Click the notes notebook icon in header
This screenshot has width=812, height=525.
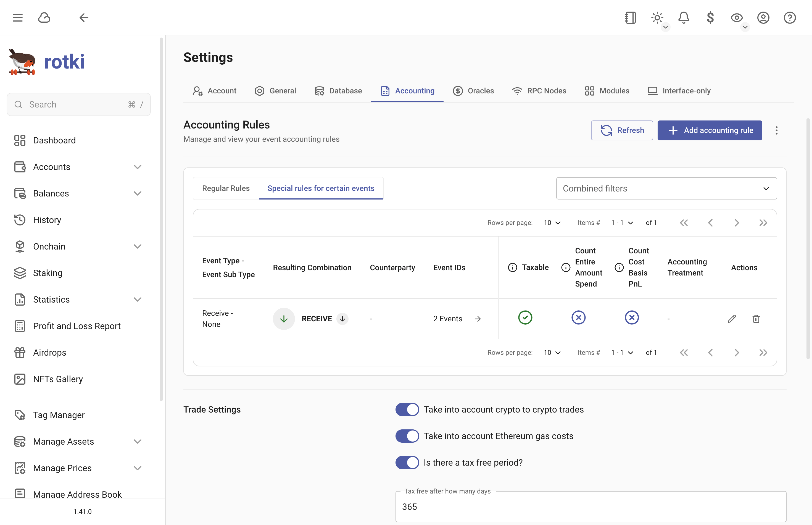point(630,18)
